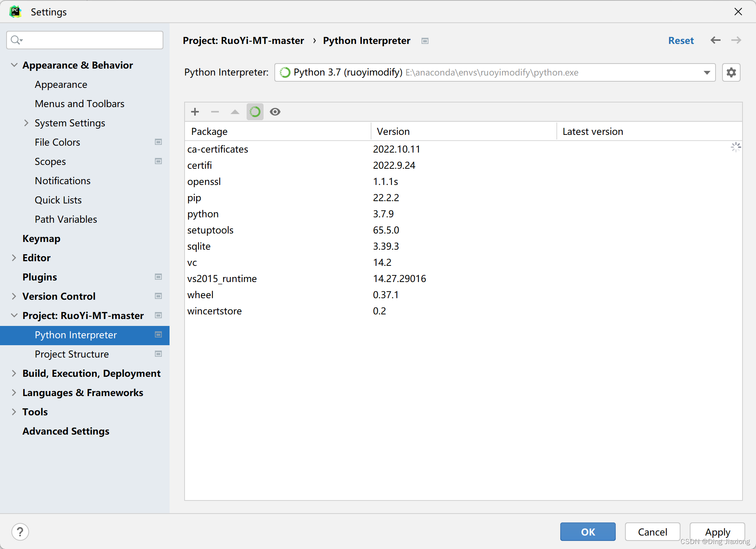Image resolution: width=756 pixels, height=549 pixels.
Task: Click the Latest version column header
Action: point(650,131)
